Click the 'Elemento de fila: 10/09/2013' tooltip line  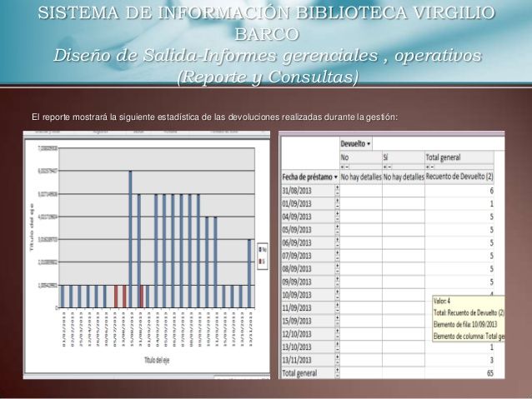pos(465,325)
